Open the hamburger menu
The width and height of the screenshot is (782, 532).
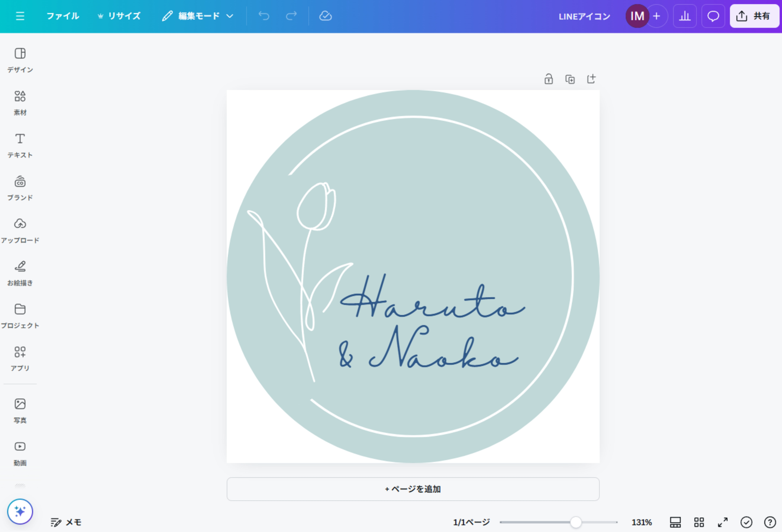20,16
